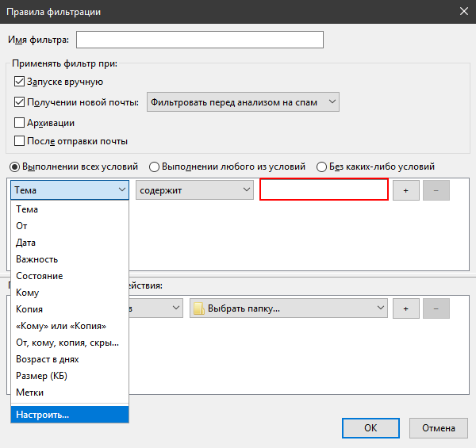Focus the red-outlined condition value field
The width and height of the screenshot is (476, 448).
click(x=324, y=190)
